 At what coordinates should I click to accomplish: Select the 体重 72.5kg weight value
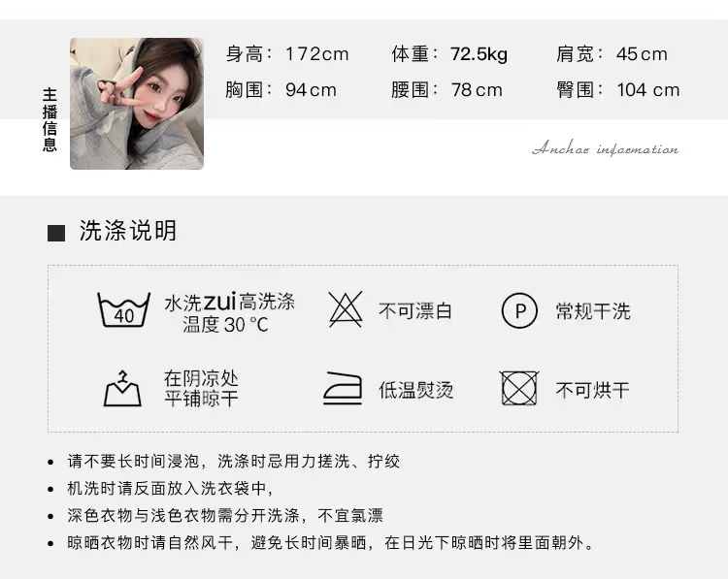(449, 54)
